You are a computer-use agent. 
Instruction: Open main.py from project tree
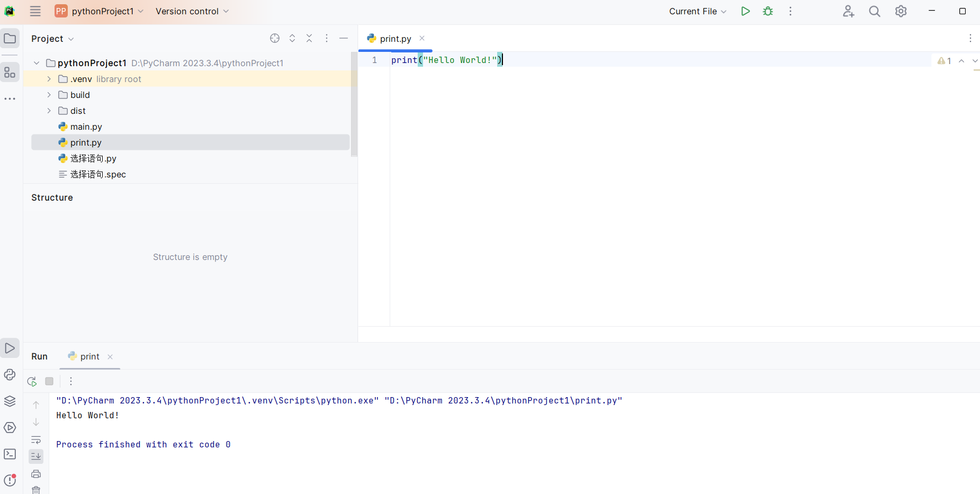pyautogui.click(x=86, y=127)
